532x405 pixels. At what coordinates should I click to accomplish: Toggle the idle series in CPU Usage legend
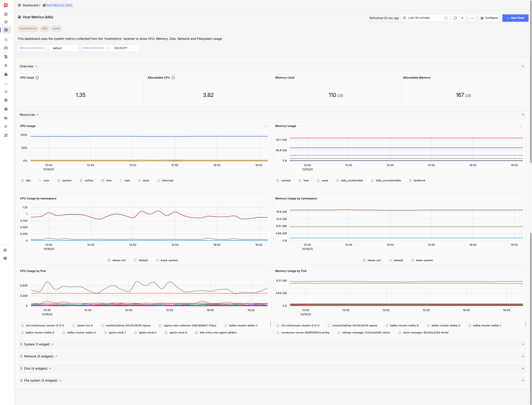26,180
